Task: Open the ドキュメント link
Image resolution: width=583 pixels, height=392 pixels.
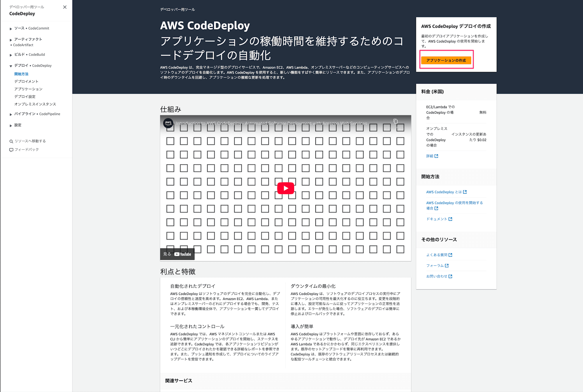Action: tap(437, 219)
